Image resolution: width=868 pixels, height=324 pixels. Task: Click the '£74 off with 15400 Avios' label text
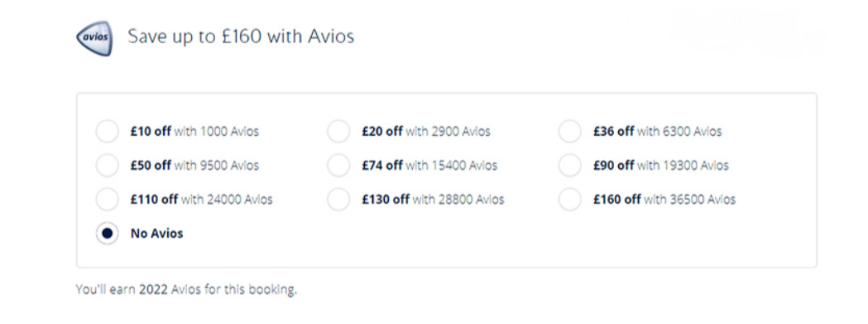tap(429, 166)
